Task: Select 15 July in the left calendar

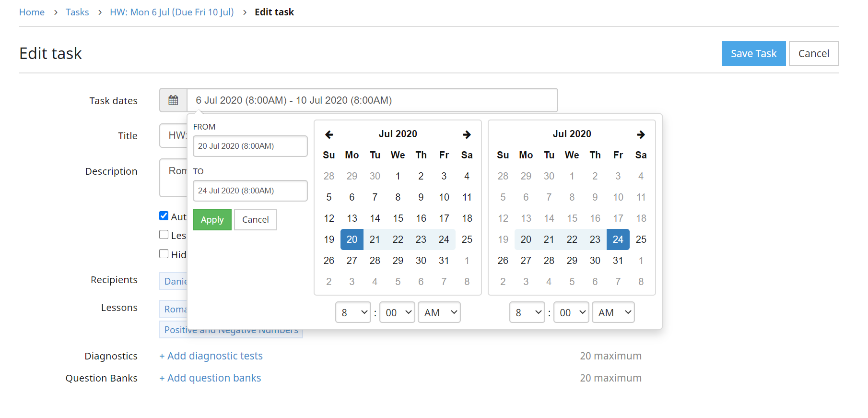Action: pos(398,218)
